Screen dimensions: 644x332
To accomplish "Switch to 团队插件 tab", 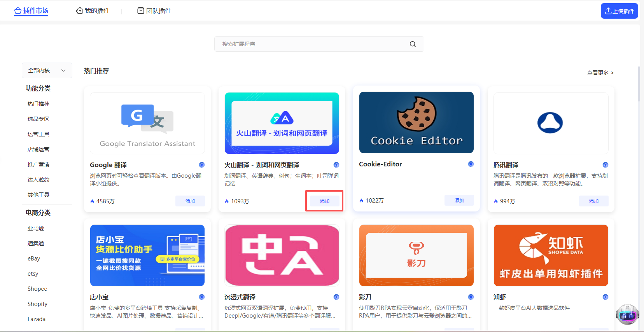I will coord(154,10).
